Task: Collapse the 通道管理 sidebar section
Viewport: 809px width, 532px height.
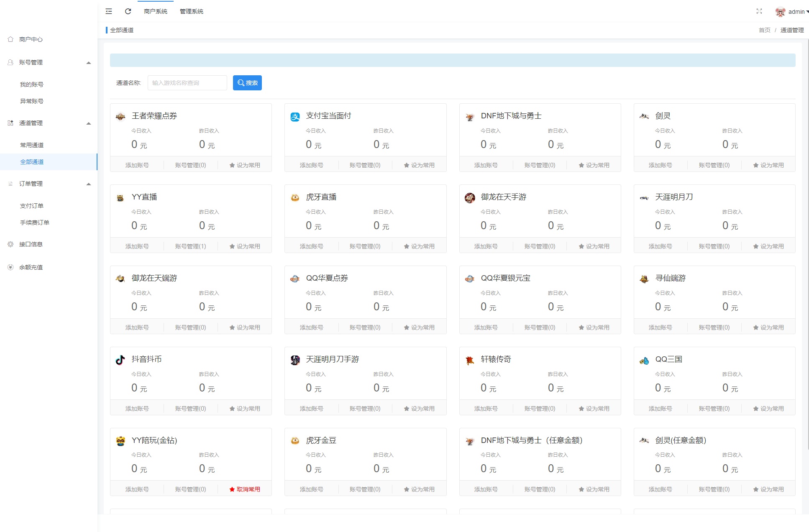Action: (88, 123)
